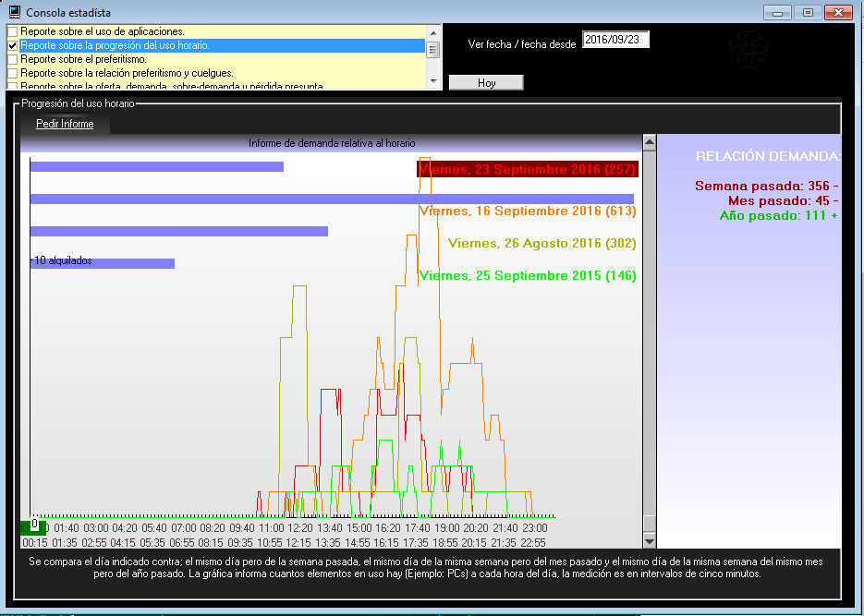This screenshot has width=864, height=616.
Task: Click the 'Semana pasada: 356 -' value
Action: point(766,186)
